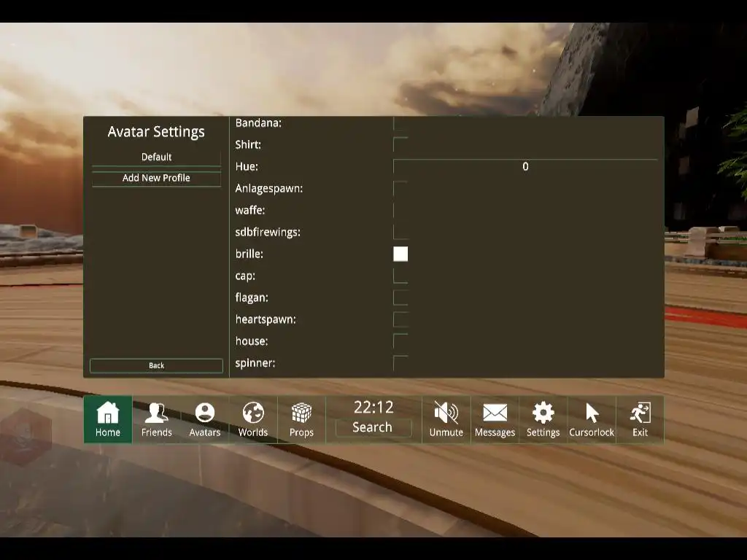Toggle the Bandana checkbox

pyautogui.click(x=400, y=122)
